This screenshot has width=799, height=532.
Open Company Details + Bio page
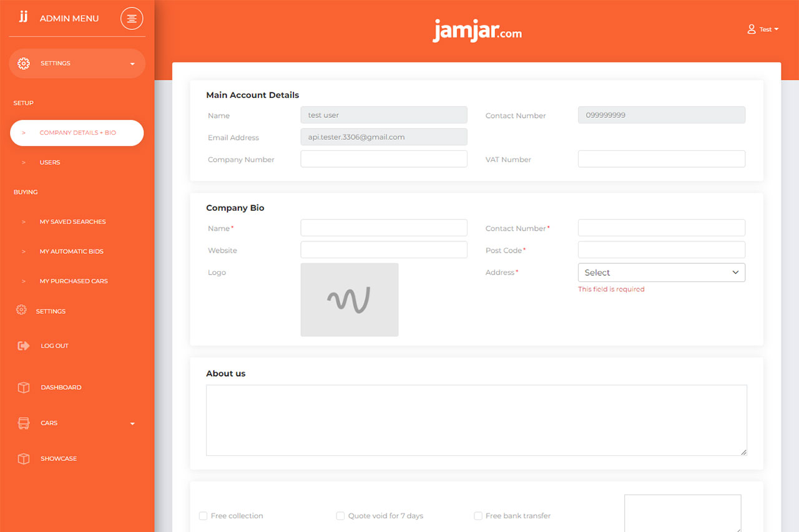coord(77,133)
